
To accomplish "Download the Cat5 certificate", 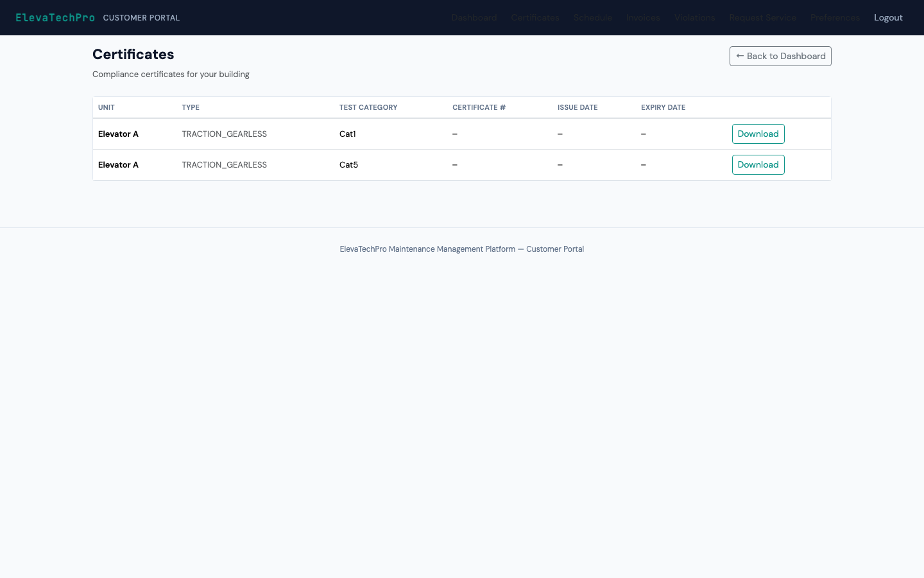I will click(x=758, y=164).
